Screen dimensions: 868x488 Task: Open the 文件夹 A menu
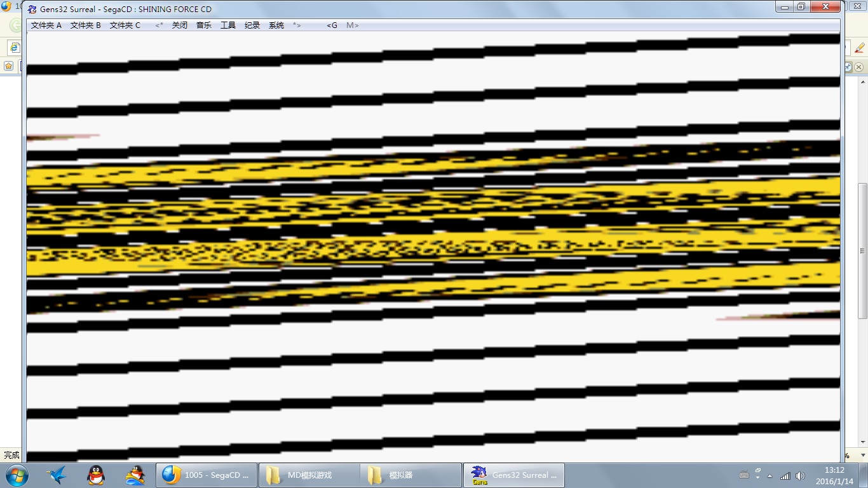46,25
